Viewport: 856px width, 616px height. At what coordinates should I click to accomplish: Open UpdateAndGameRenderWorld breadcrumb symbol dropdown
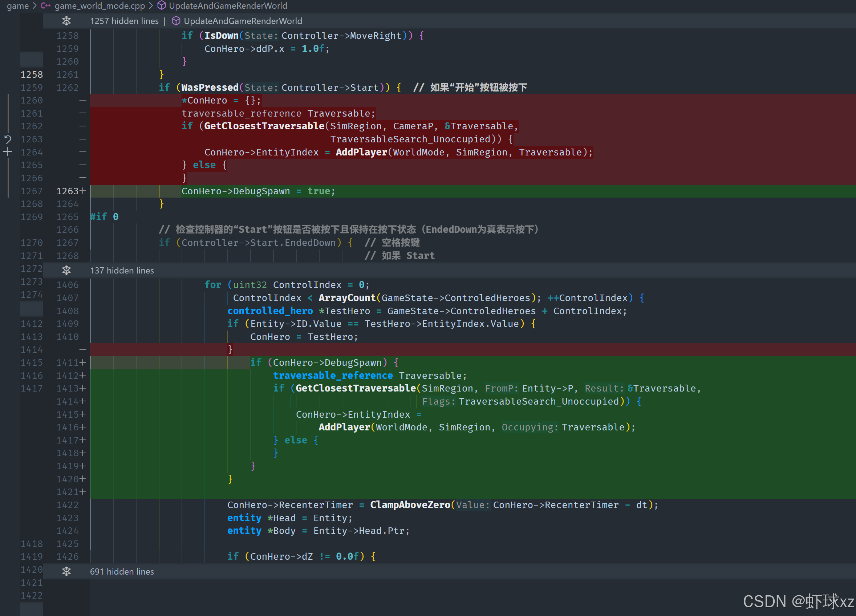click(x=228, y=6)
